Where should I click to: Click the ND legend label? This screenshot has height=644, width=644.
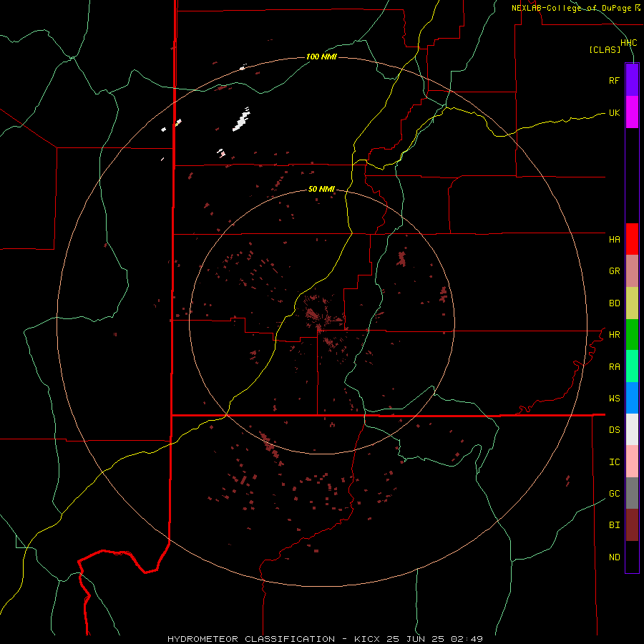click(x=614, y=557)
